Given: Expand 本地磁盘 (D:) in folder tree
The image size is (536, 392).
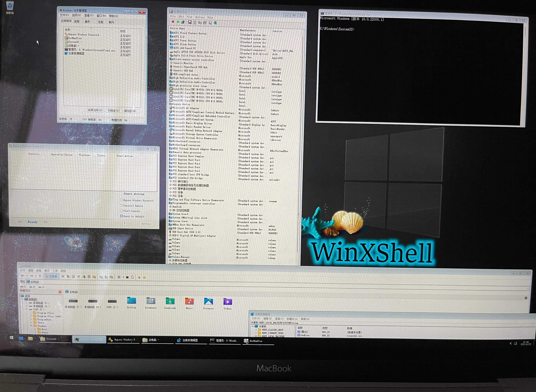Looking at the screenshot, I should point(27,306).
